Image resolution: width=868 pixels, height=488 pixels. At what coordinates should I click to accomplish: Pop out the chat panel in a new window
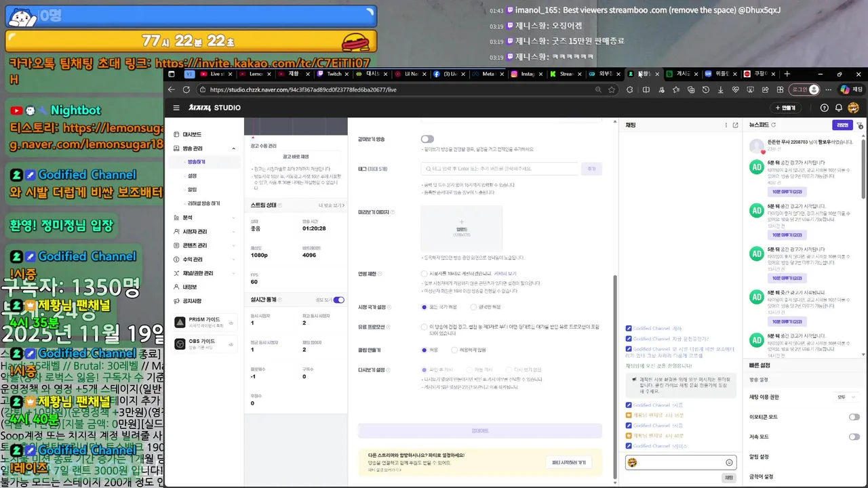735,125
